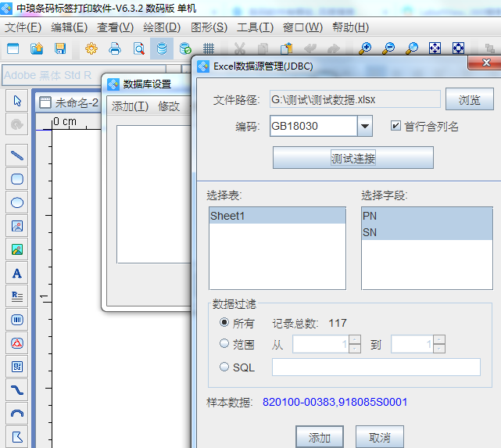
Task: Click the 测试连接 button
Action: 352,158
